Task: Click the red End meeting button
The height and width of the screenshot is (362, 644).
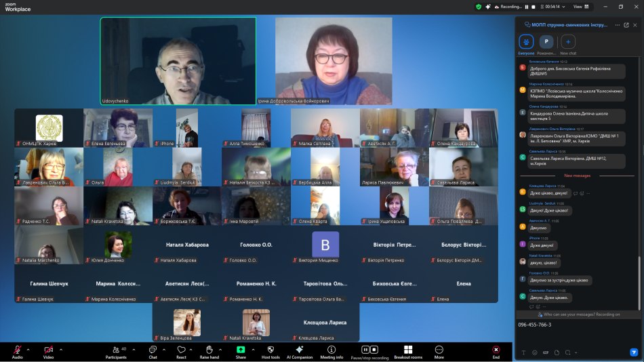Action: tap(496, 350)
